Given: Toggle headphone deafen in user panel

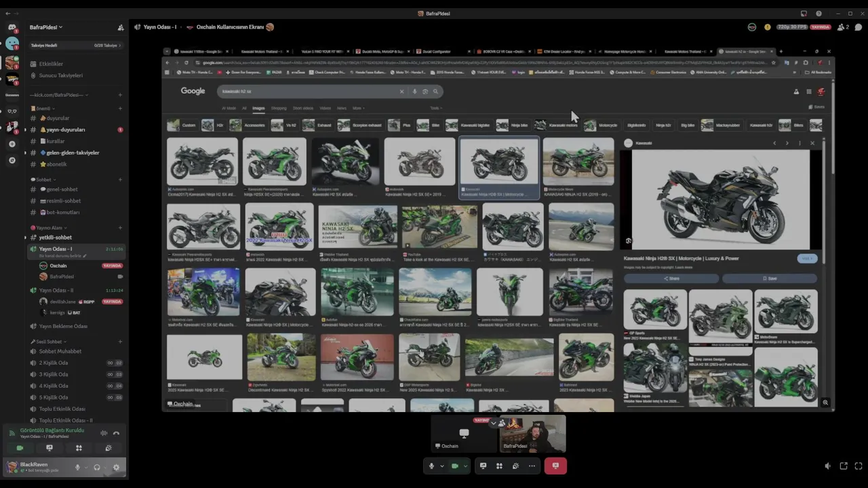Looking at the screenshot, I should click(97, 467).
